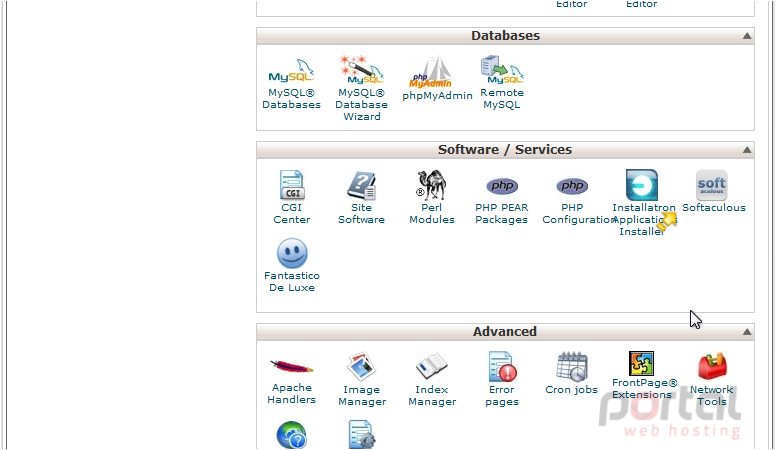The image size is (776, 450).
Task: Click the Apache Handlers text link
Action: (x=291, y=394)
